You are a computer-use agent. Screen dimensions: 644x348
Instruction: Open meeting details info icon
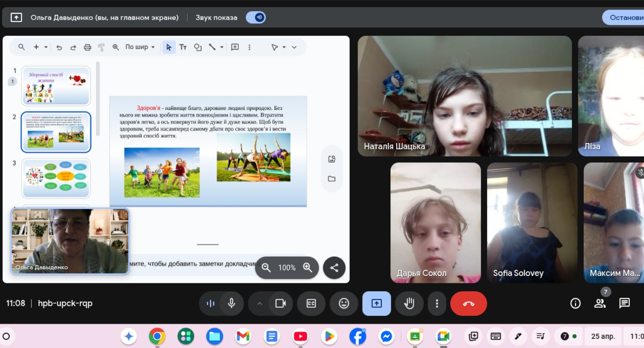576,303
